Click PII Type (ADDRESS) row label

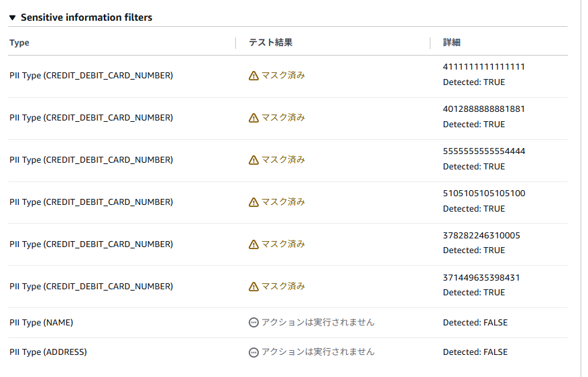48,352
